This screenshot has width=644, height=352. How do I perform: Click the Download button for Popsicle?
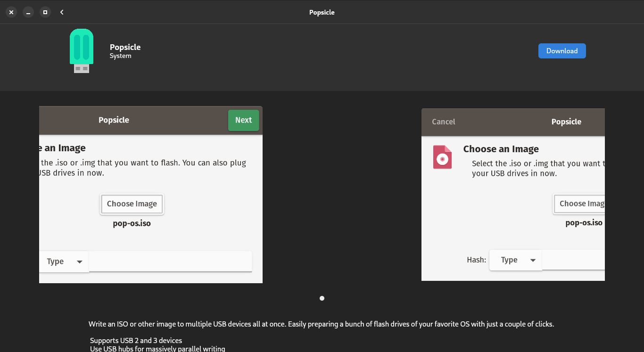click(x=562, y=50)
